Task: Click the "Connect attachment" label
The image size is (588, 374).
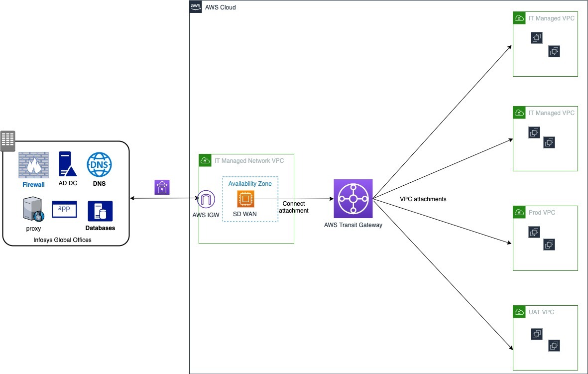Action: pyautogui.click(x=294, y=207)
